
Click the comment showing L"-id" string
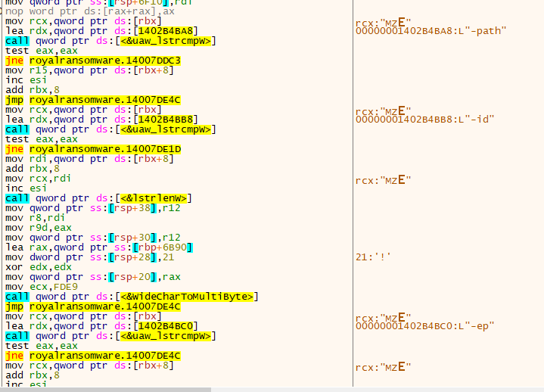coord(424,120)
